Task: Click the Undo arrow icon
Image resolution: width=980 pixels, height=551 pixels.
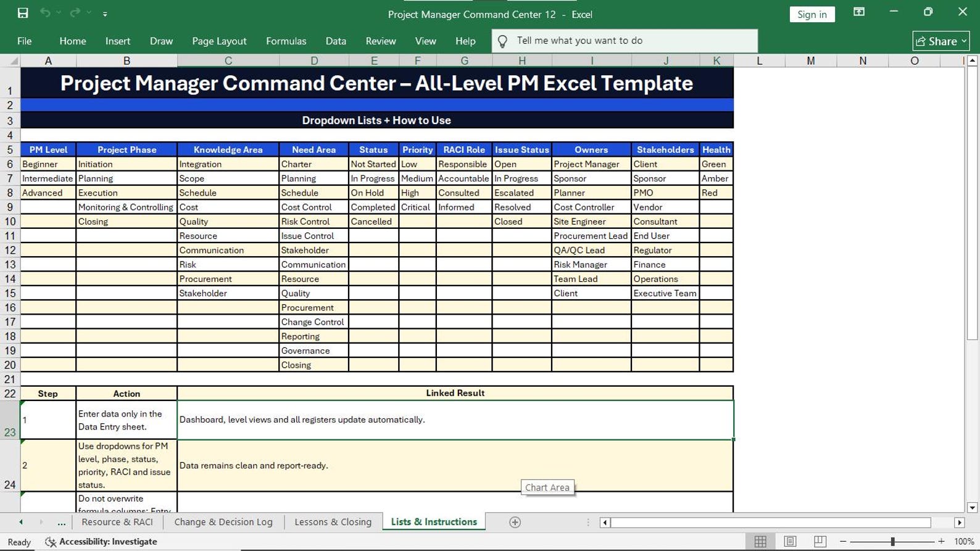Action: pos(45,13)
